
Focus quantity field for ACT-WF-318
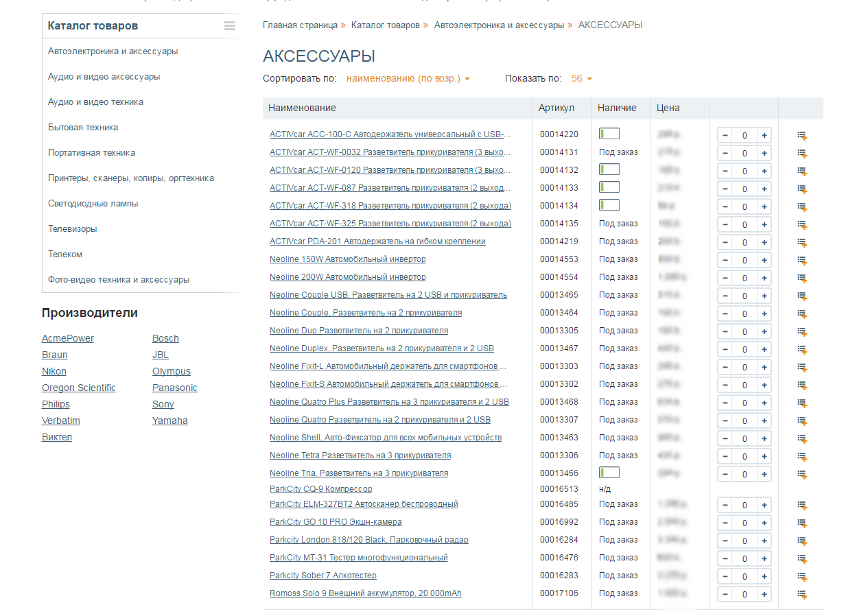pyautogui.click(x=744, y=206)
